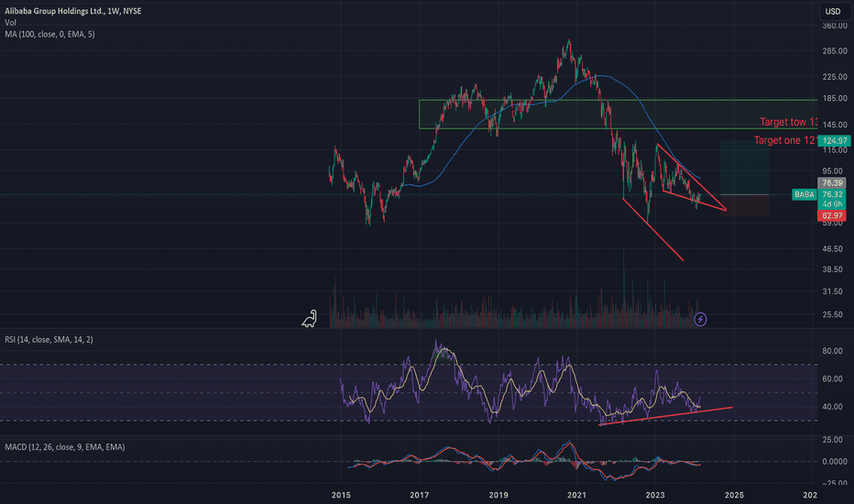
Task: Click the 62.97 red stop price label
Action: point(832,215)
